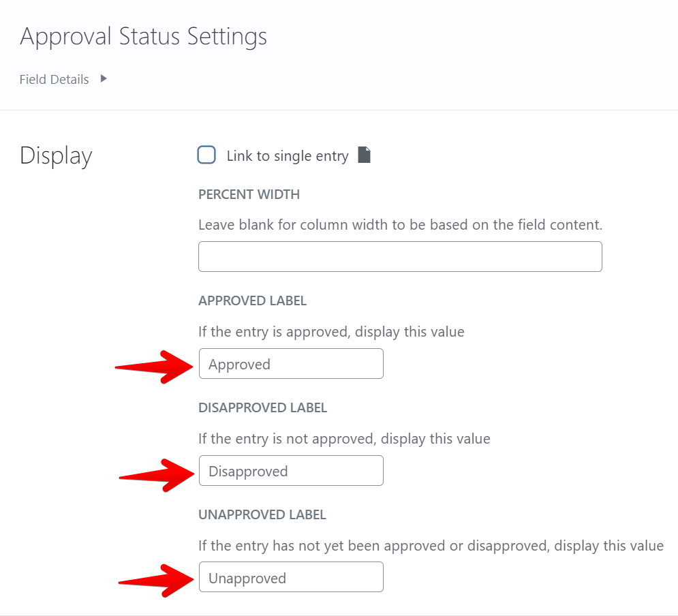The image size is (678, 616).
Task: Click 'If the entry is approved' help text
Action: (331, 332)
